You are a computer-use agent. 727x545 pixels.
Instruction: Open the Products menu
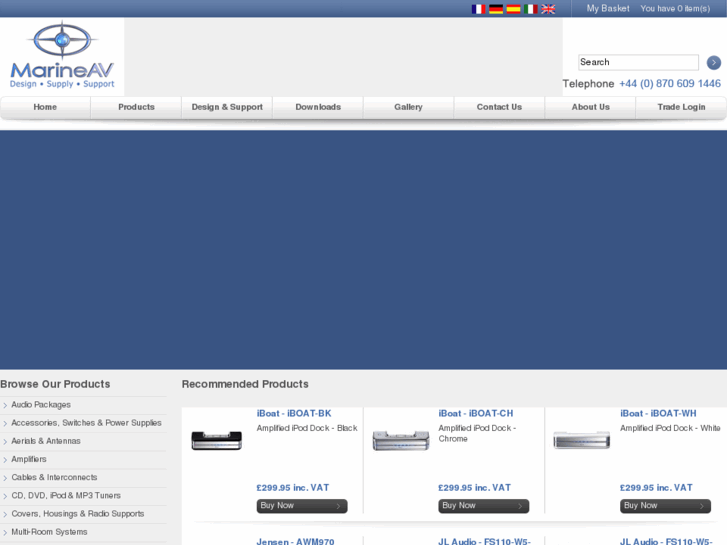136,107
